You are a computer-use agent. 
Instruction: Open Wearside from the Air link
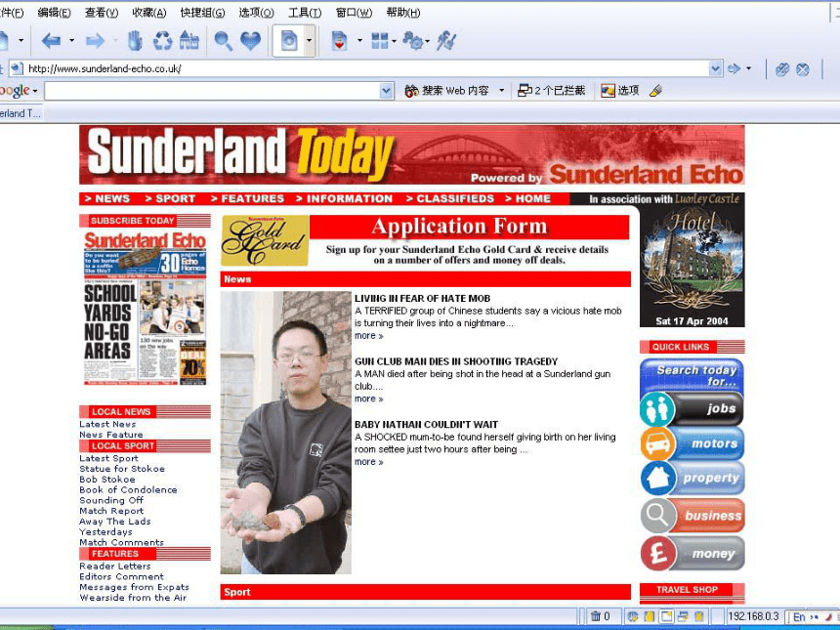pyautogui.click(x=133, y=598)
